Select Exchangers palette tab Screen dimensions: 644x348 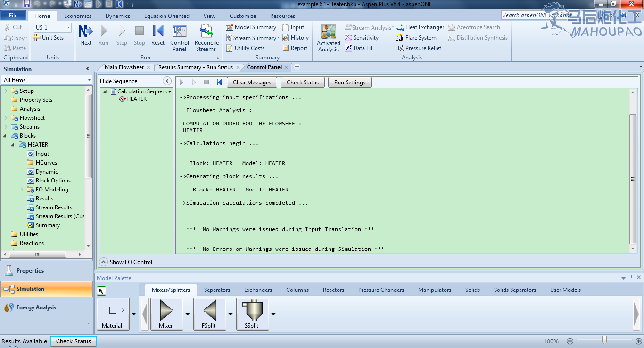(258, 290)
